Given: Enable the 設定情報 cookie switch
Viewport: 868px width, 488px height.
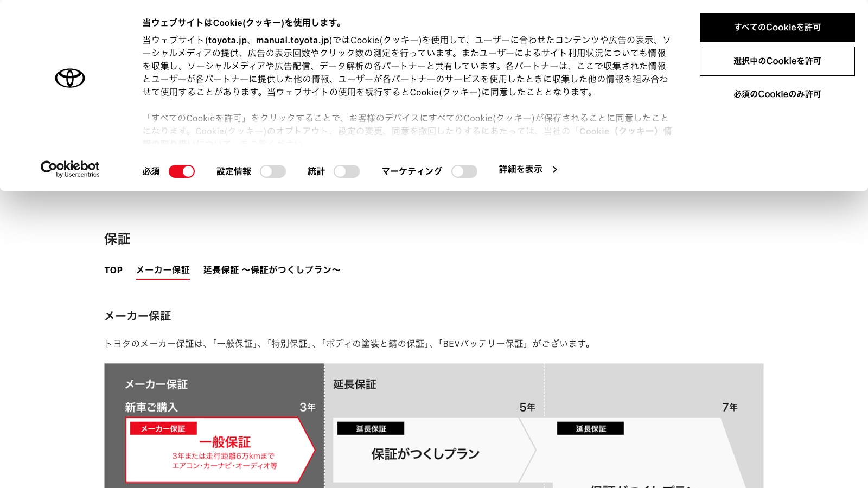Looking at the screenshot, I should click(273, 171).
